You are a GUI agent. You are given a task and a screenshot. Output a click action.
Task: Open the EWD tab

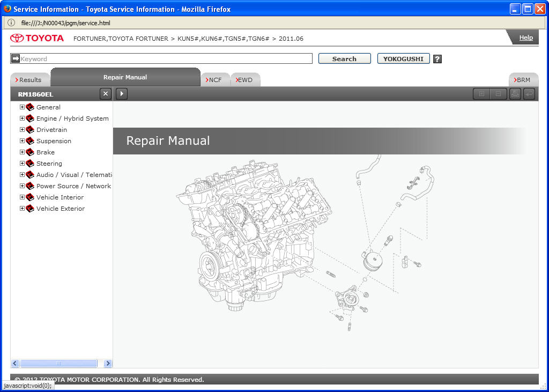[245, 80]
